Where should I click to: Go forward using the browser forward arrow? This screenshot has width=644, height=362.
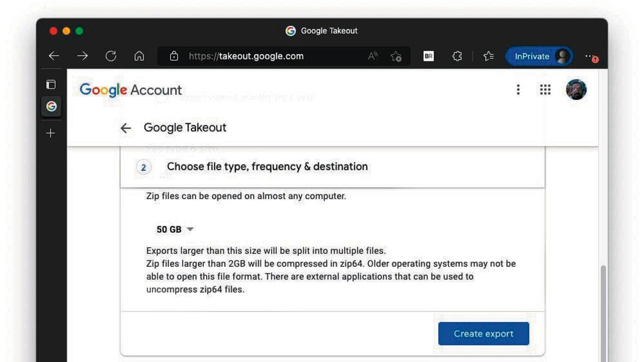pyautogui.click(x=82, y=56)
